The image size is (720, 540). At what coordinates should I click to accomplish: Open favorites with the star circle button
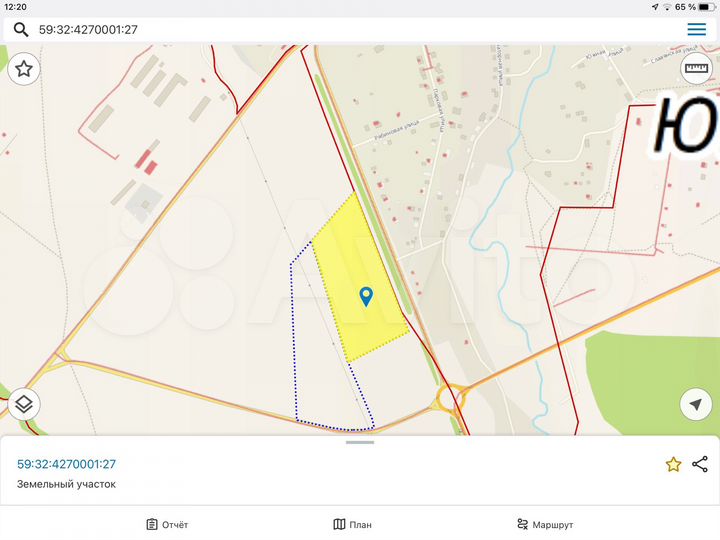pyautogui.click(x=24, y=69)
